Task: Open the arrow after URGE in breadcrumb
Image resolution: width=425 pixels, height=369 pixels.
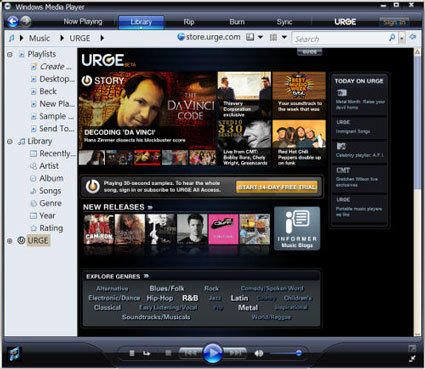Action: click(102, 38)
